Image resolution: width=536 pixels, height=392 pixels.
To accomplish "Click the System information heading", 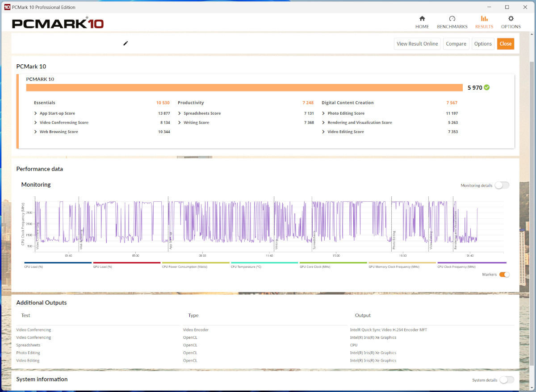I will [42, 379].
